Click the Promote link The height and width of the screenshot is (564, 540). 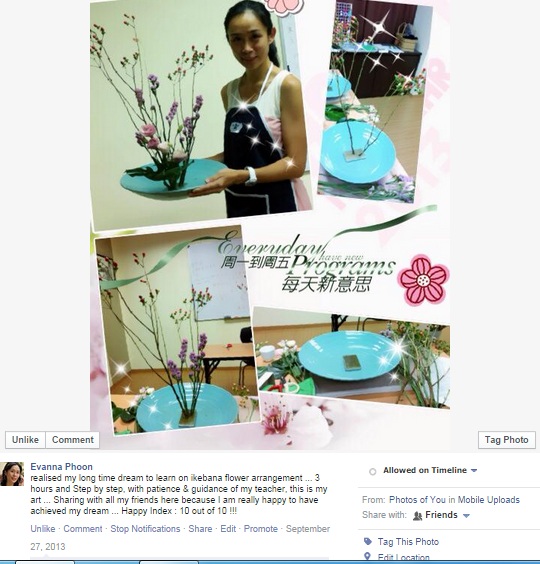click(x=260, y=529)
